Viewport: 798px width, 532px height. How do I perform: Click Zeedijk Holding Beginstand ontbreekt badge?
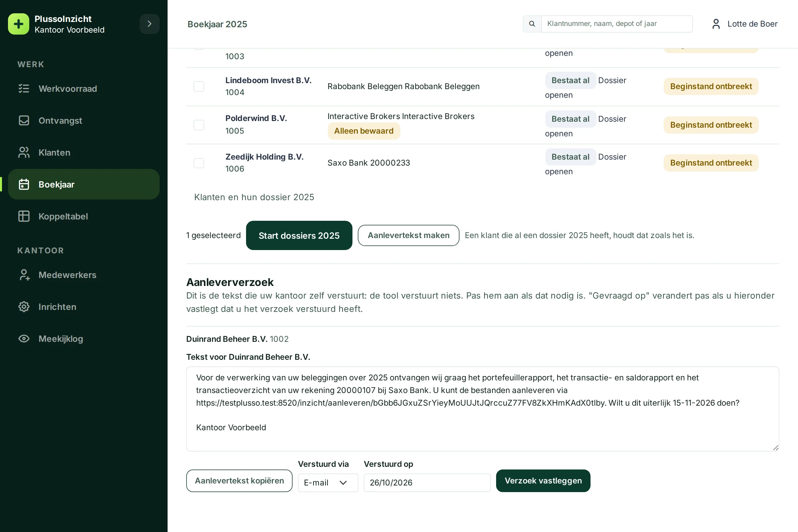coord(711,163)
